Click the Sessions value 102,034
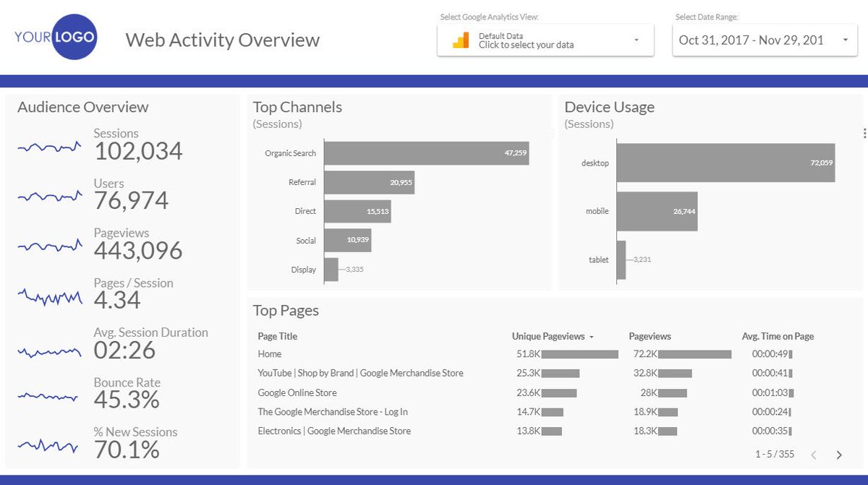 click(x=138, y=152)
